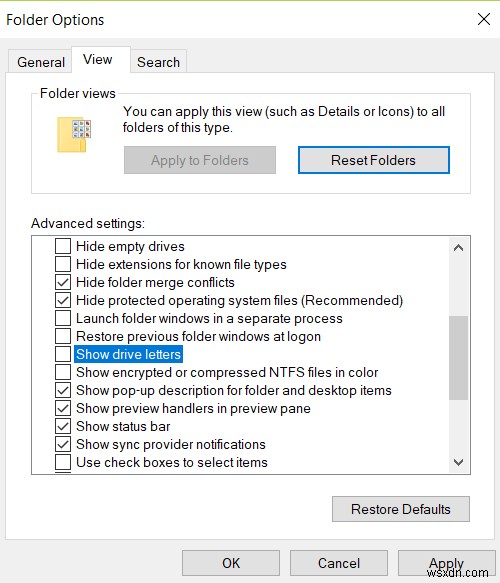Click the Advanced settings scrollbar thumb
This screenshot has width=500, height=583.
tap(458, 358)
